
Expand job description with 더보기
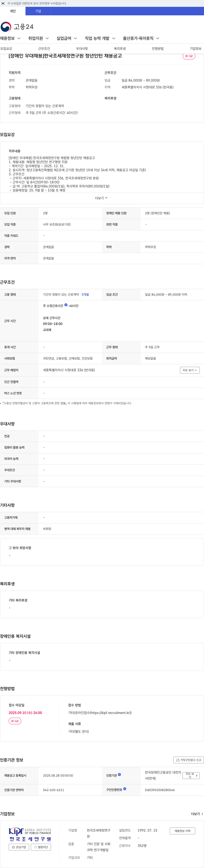(x=102, y=198)
